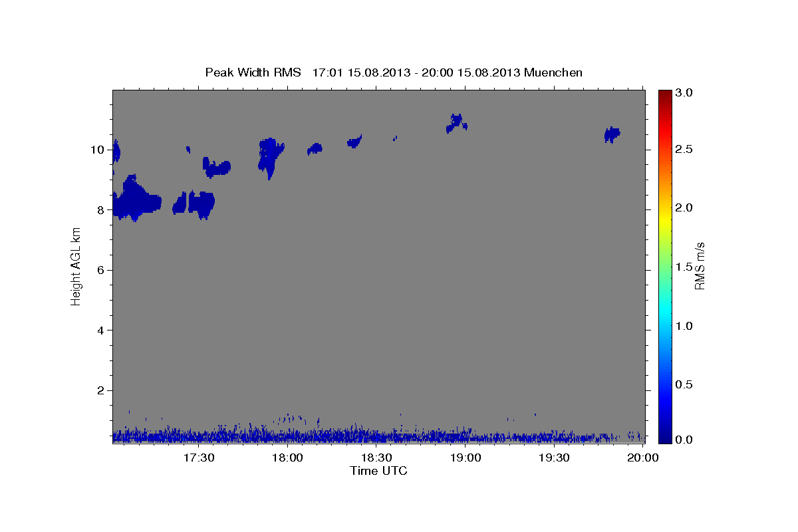Click the 'Time UTC' axis label
798x532 pixels.
click(x=378, y=471)
